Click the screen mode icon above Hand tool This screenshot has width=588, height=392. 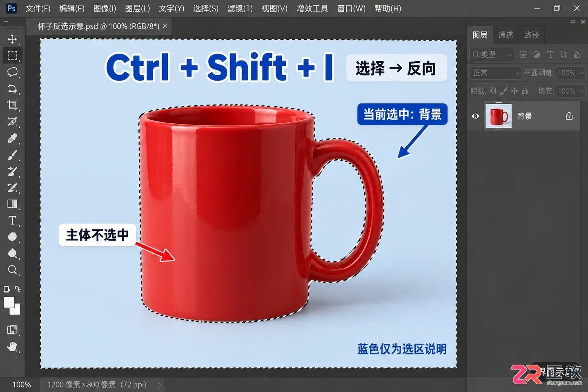[12, 330]
